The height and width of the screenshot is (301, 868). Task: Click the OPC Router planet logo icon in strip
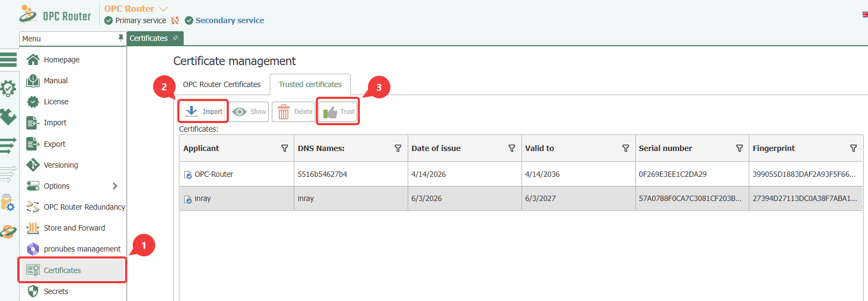click(8, 232)
